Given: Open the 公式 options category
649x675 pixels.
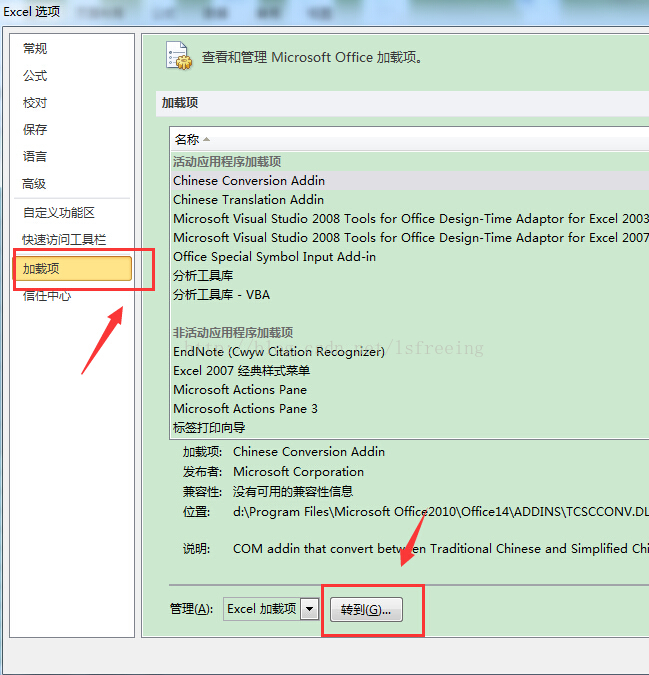Looking at the screenshot, I should click(x=35, y=76).
